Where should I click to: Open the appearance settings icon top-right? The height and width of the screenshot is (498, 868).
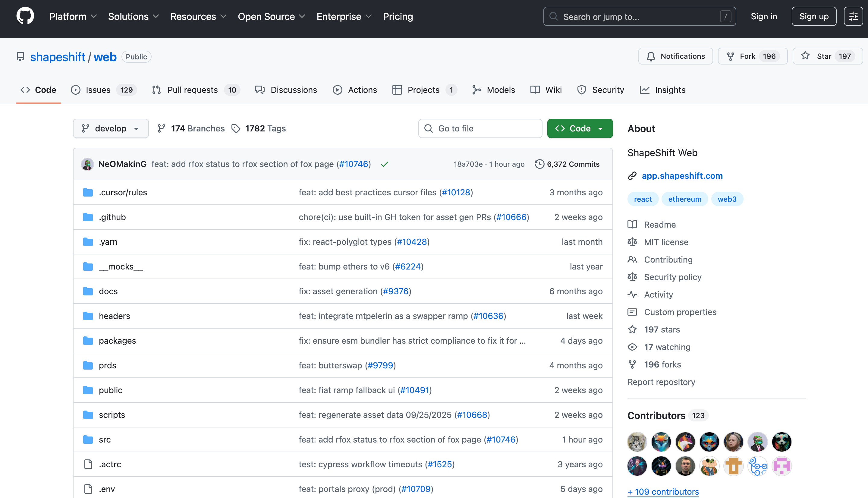[x=853, y=16]
